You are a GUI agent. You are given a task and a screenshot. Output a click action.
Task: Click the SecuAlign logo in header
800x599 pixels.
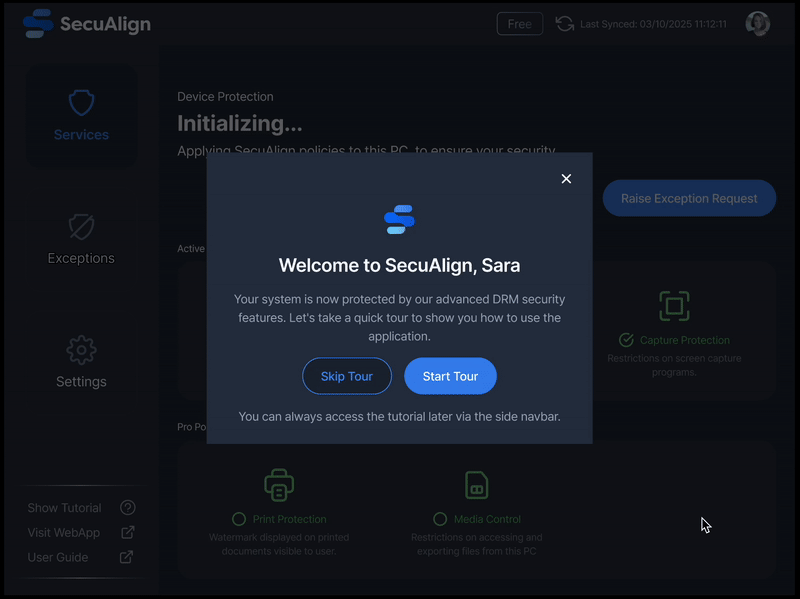click(x=87, y=24)
